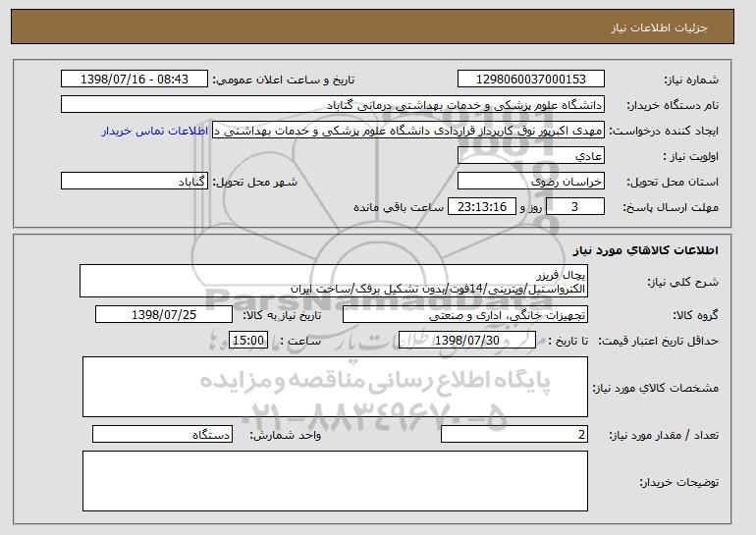Click the text ساعت باقی مانده
The width and height of the screenshot is (756, 535).
[x=399, y=207]
